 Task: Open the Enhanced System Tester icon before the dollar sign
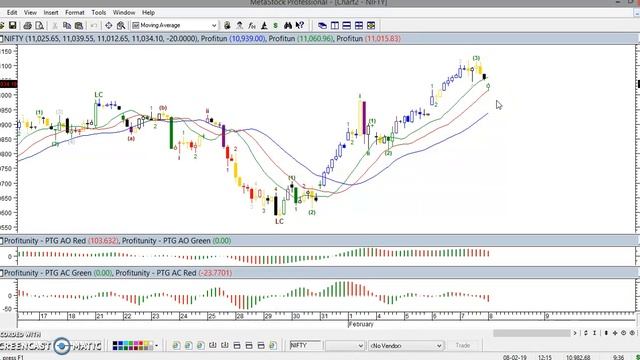pos(264,25)
